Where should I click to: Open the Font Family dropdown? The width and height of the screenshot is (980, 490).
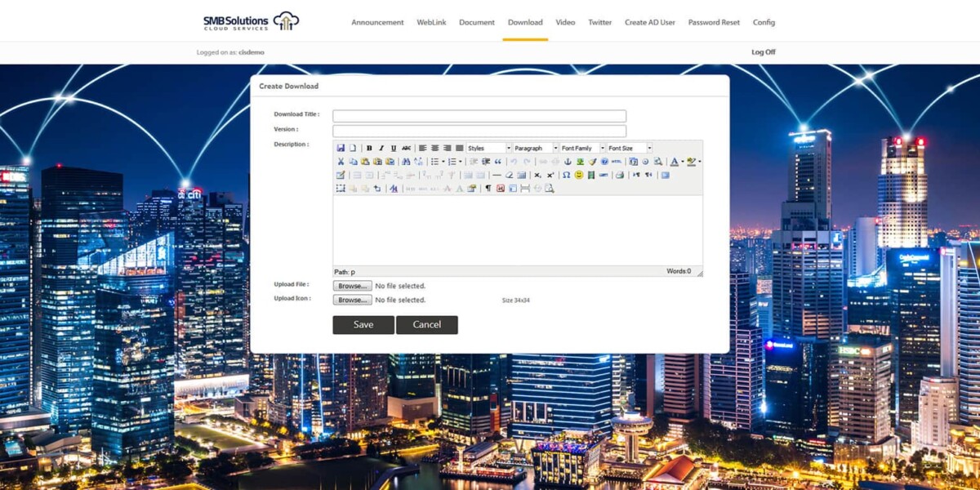pos(581,148)
